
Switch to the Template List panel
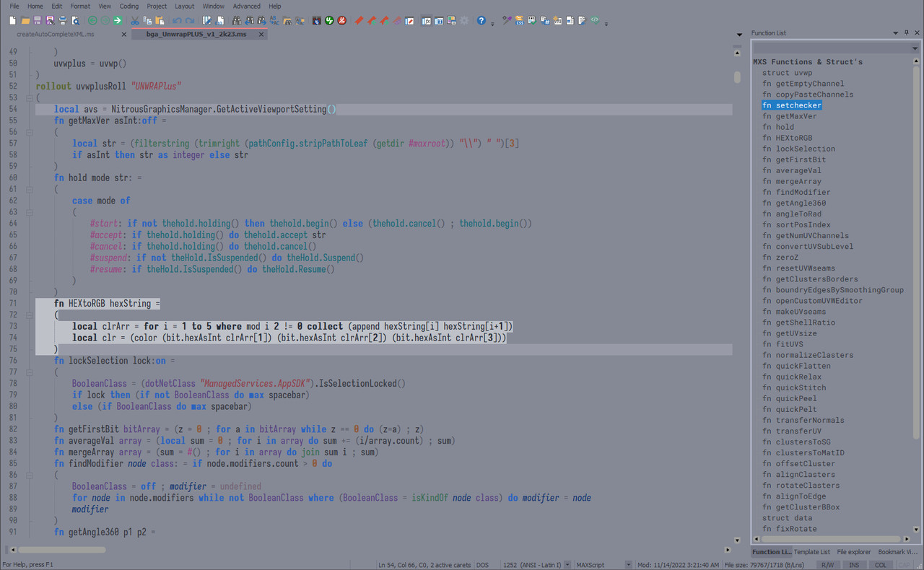[x=811, y=551]
